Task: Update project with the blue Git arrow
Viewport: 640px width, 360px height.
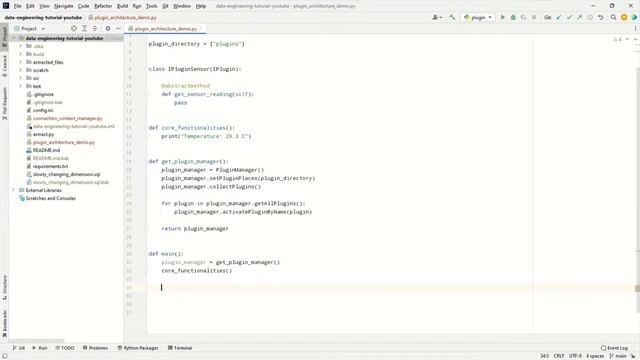Action: pyautogui.click(x=559, y=18)
